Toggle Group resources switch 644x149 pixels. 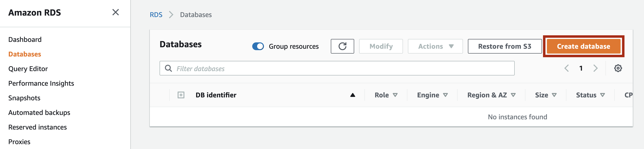pos(258,46)
